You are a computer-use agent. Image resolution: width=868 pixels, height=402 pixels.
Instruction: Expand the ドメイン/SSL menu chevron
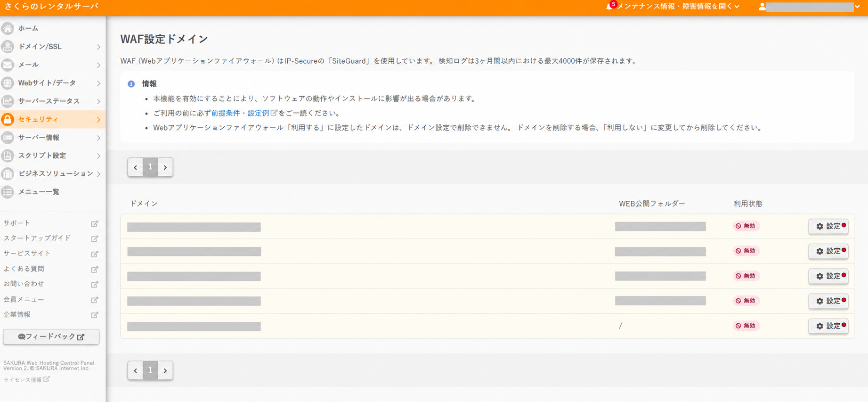[x=98, y=47]
